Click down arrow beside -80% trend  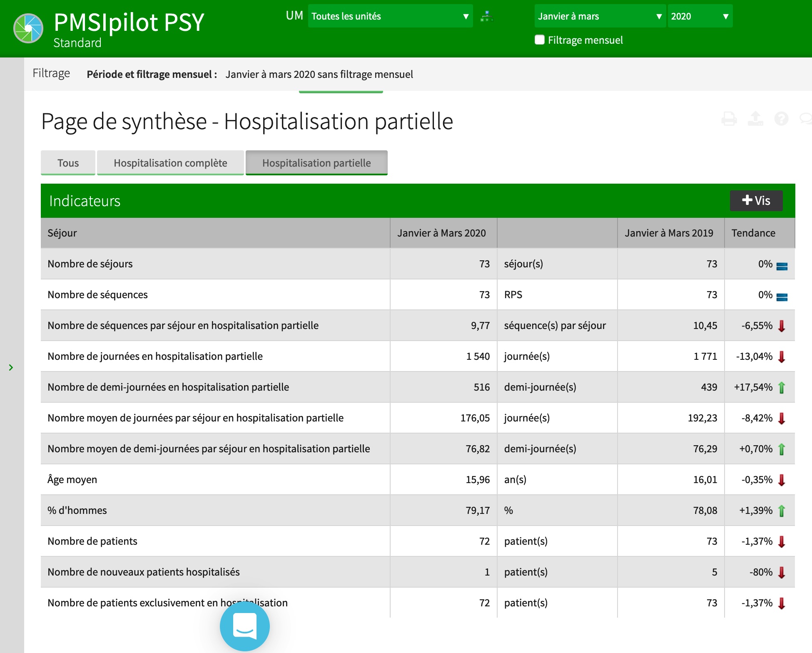pos(782,572)
